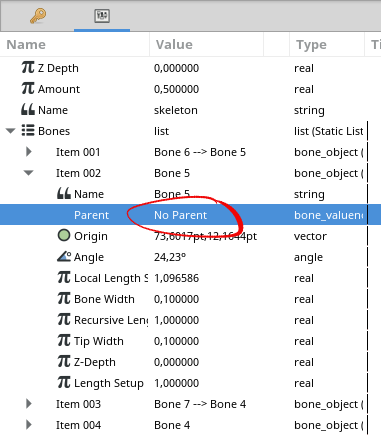Collapse Item 002 bone entry
Viewport: 381px width, 439px height.
[29, 173]
